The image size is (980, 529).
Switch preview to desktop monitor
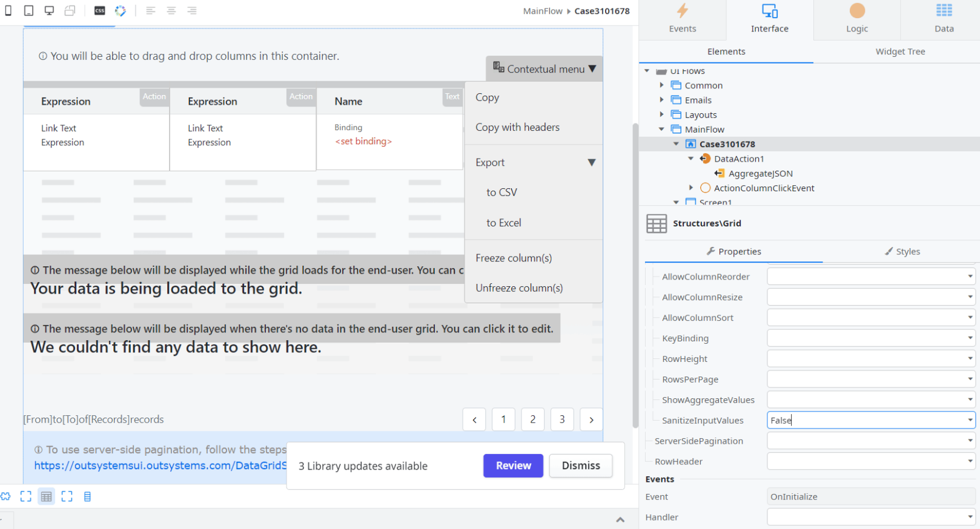(49, 11)
